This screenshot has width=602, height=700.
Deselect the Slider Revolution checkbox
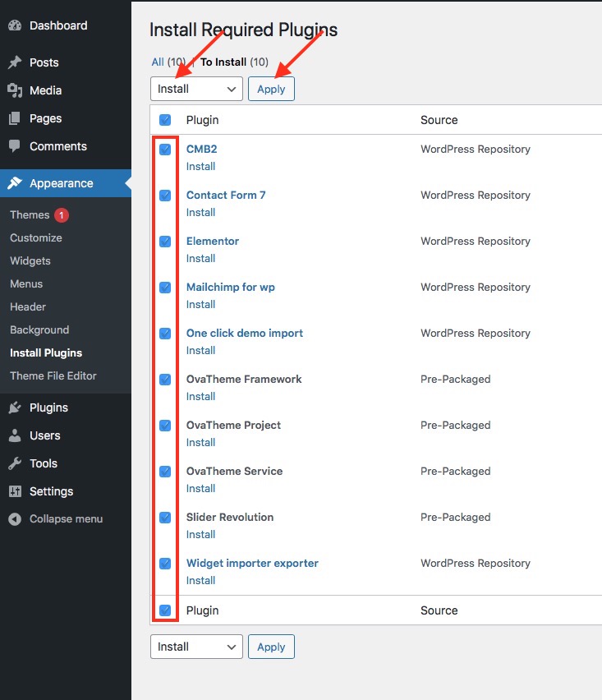[165, 518]
